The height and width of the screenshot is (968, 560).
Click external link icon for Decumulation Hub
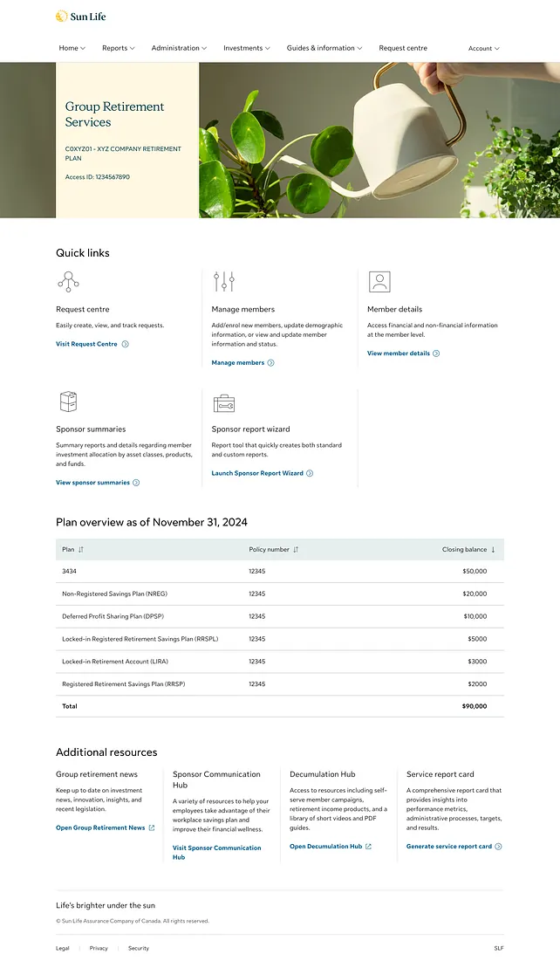point(368,847)
